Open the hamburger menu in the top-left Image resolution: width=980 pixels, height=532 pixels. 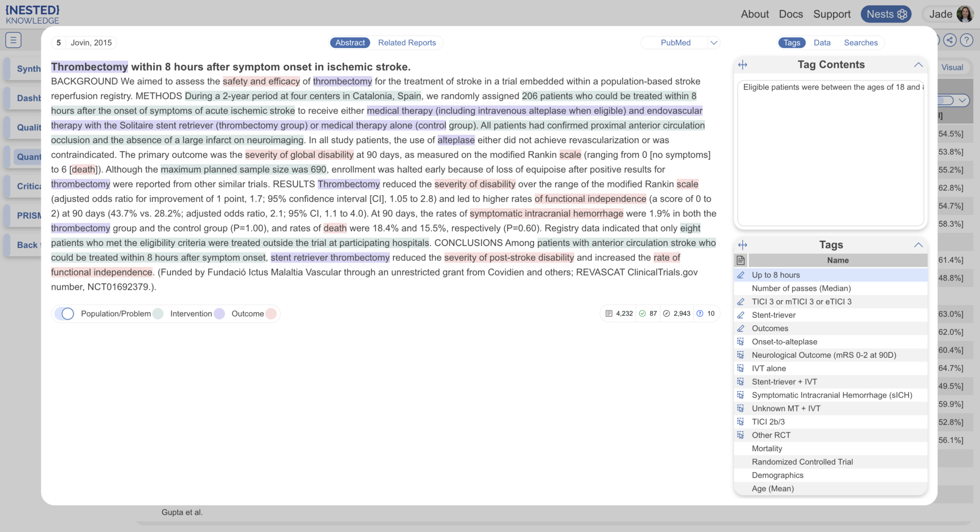13,40
